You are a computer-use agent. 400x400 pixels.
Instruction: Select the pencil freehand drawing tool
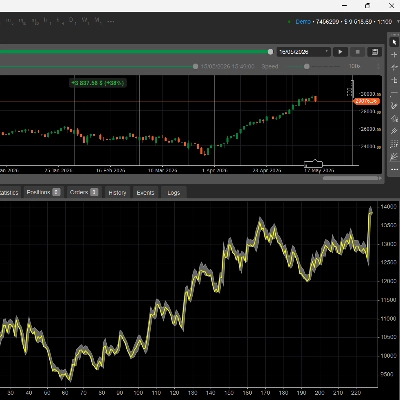click(394, 106)
